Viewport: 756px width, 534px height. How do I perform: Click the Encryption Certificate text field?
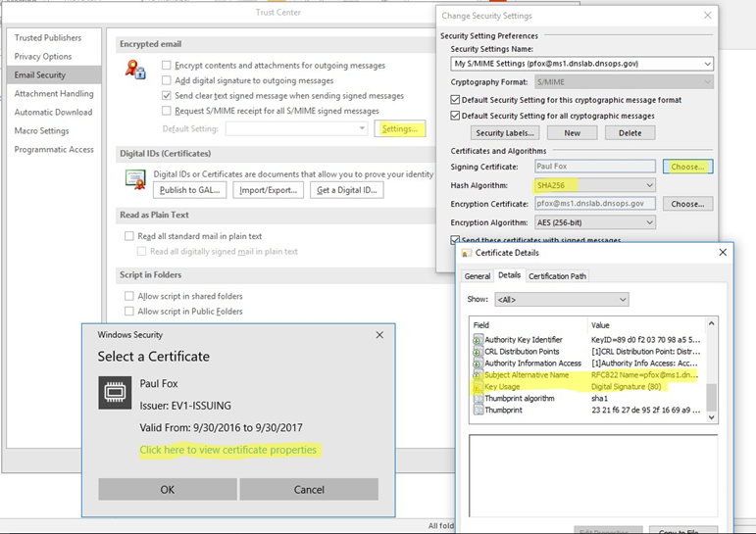[595, 204]
